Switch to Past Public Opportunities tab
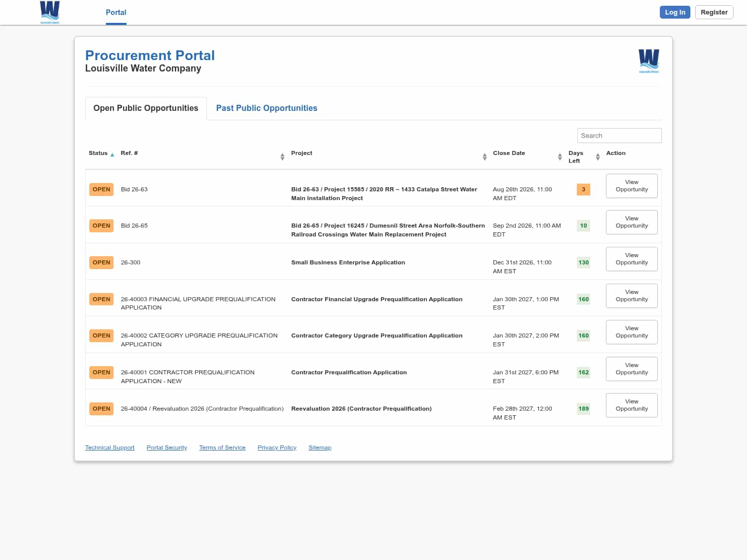 (267, 108)
